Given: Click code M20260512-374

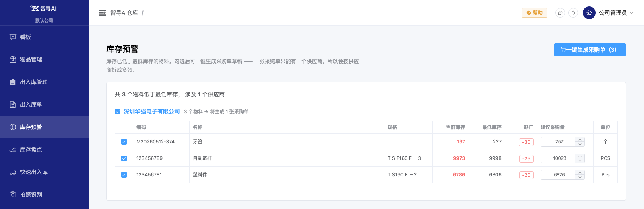Looking at the screenshot, I should pyautogui.click(x=155, y=142).
